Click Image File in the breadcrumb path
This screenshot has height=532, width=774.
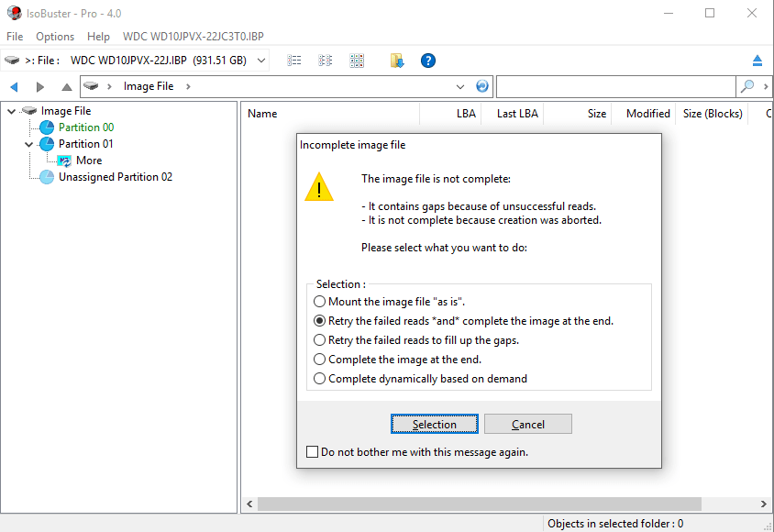(149, 86)
